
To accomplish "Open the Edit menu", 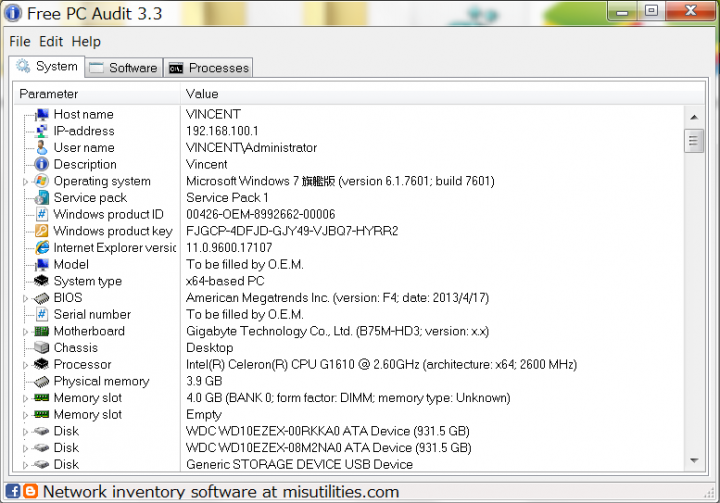I will click(x=51, y=41).
